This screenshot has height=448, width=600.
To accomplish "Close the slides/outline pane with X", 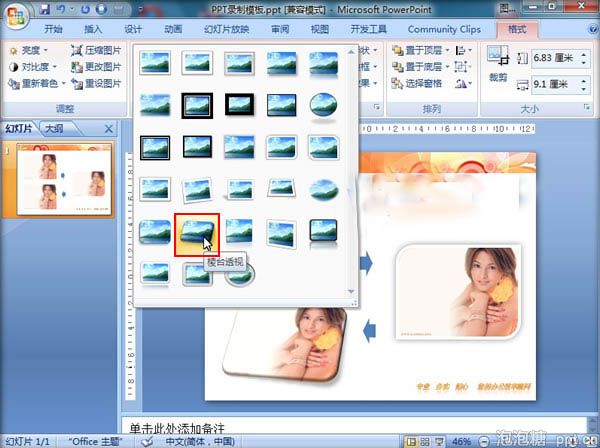I will click(x=109, y=129).
